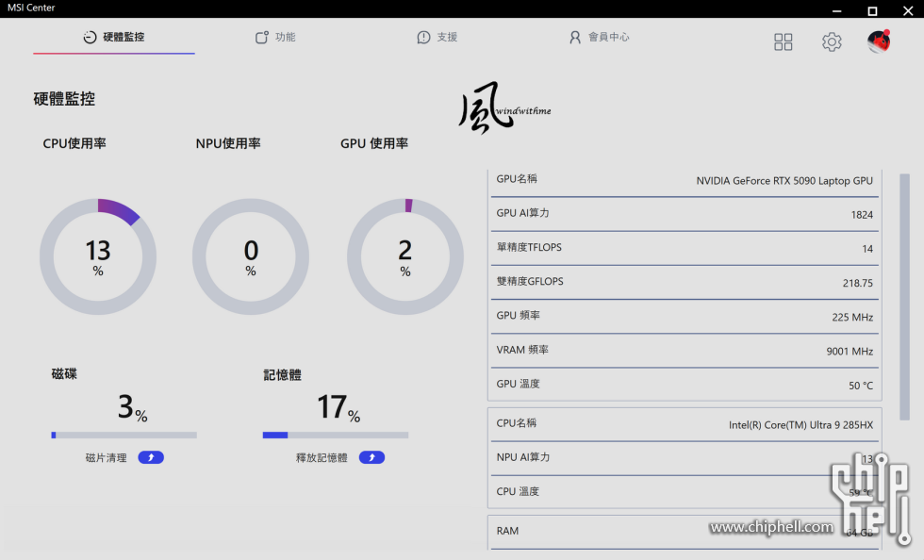
Task: Open the 硬體監控 hardware monitoring tab
Action: [x=114, y=37]
